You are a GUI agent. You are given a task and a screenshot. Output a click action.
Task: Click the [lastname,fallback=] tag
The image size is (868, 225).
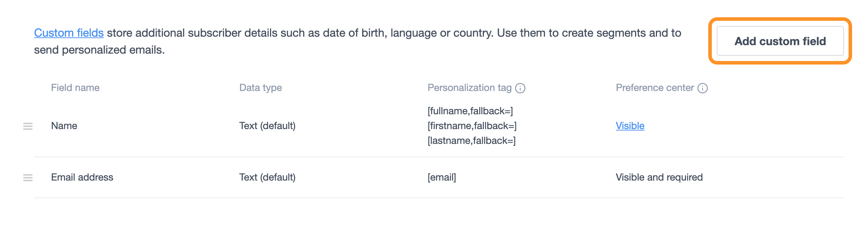(x=471, y=140)
